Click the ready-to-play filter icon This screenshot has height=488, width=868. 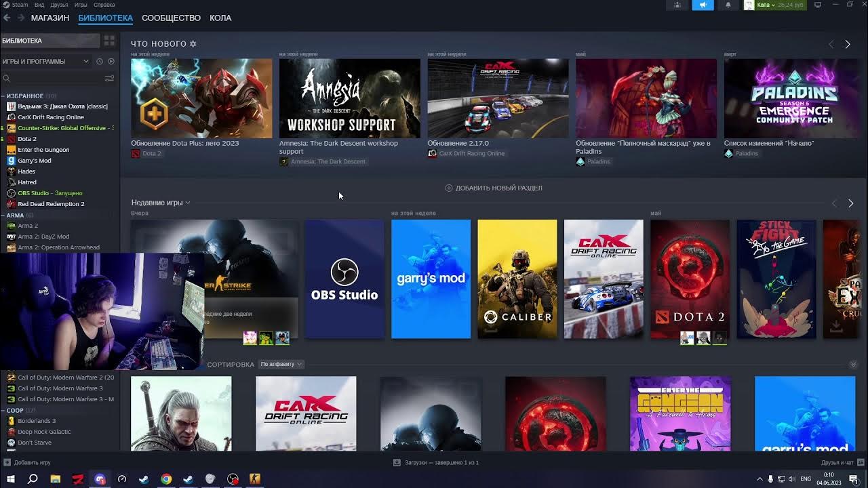click(111, 61)
